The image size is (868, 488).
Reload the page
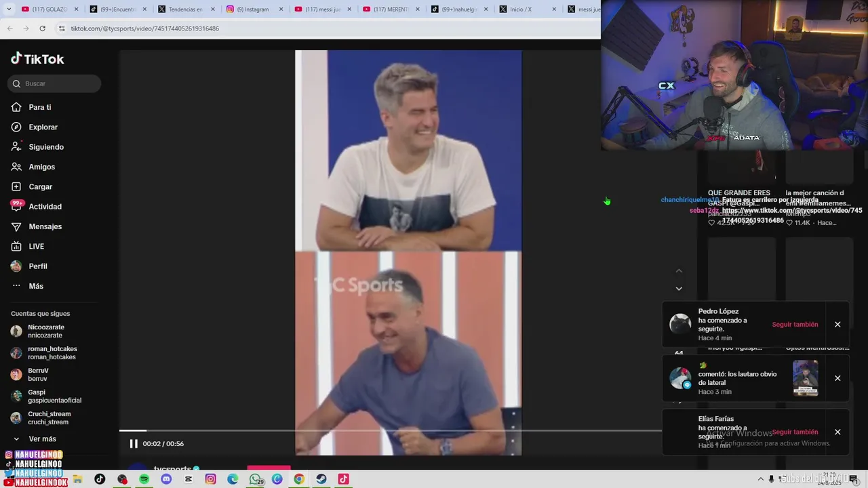pos(42,28)
